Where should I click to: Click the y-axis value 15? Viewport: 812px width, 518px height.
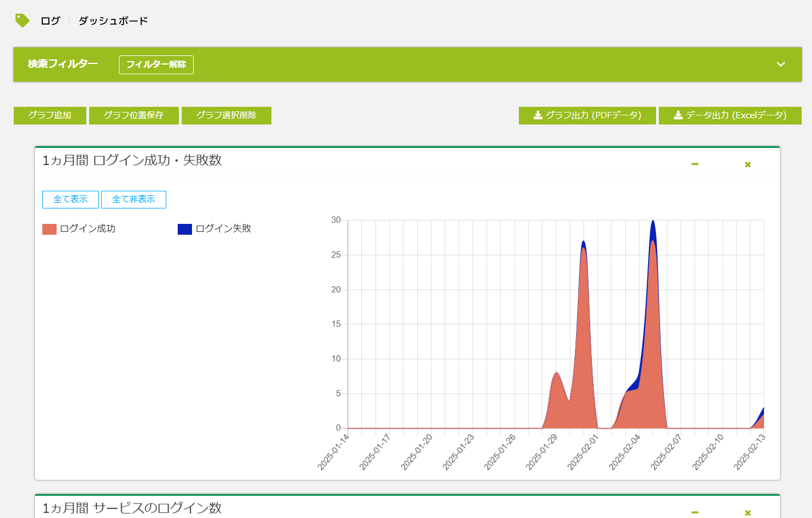click(x=336, y=324)
